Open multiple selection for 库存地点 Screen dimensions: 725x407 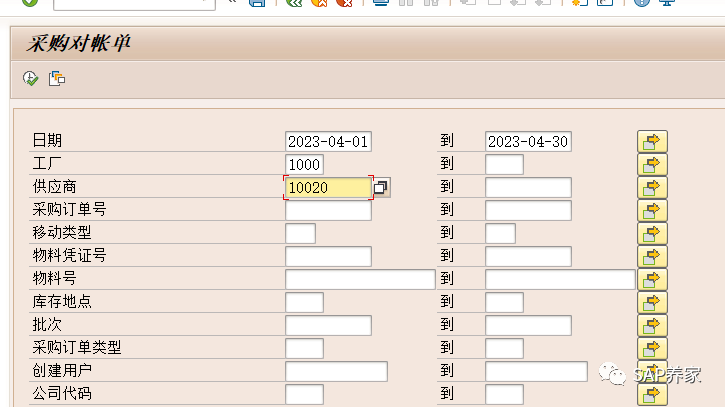tap(652, 302)
